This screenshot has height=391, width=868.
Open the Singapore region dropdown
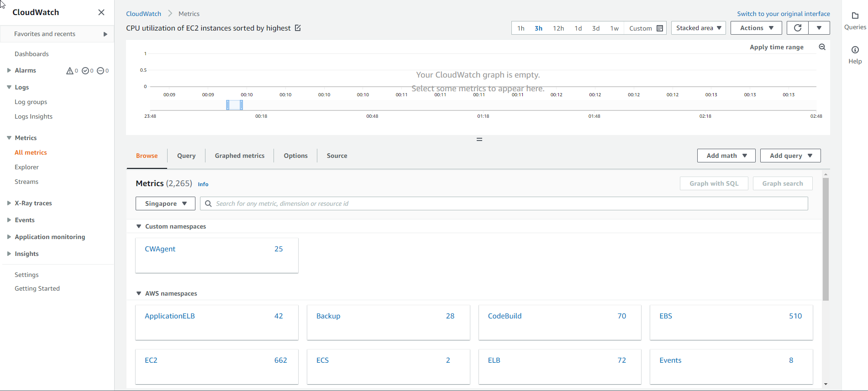click(165, 203)
